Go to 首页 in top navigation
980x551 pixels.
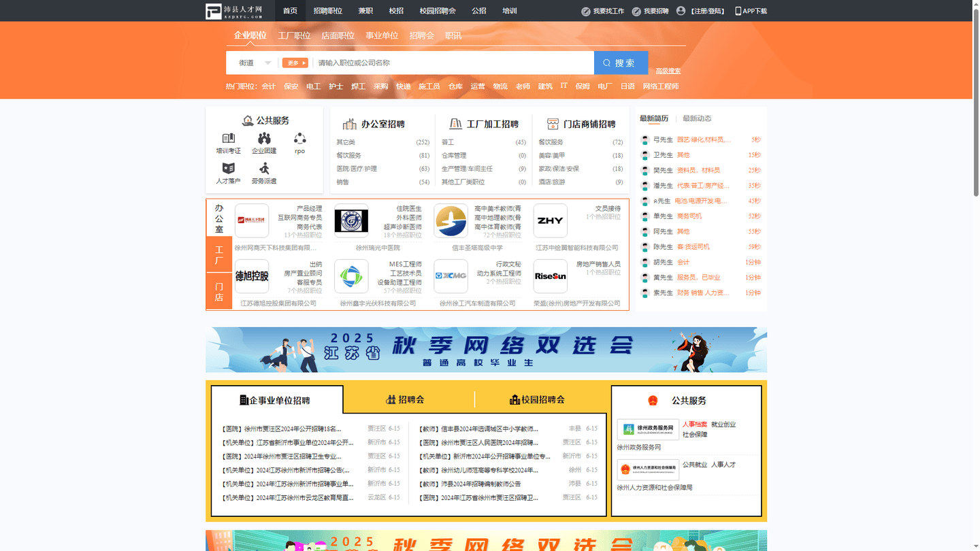point(290,11)
